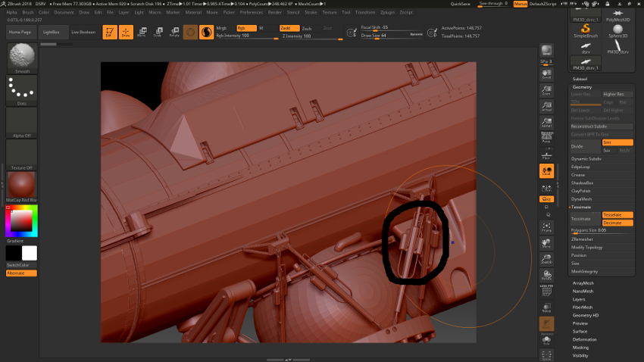The image size is (644, 362).
Task: Open the Alpha Off selector
Action: pos(22,123)
